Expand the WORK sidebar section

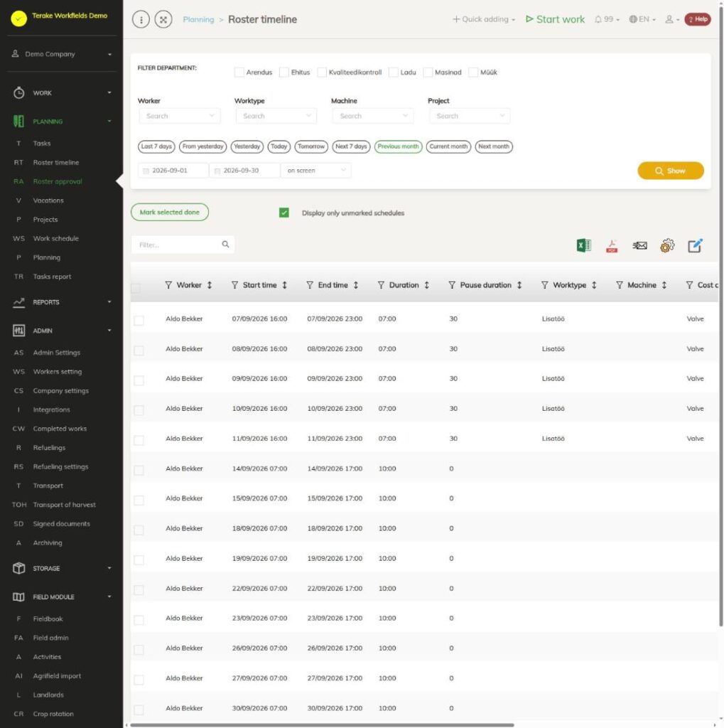point(61,93)
